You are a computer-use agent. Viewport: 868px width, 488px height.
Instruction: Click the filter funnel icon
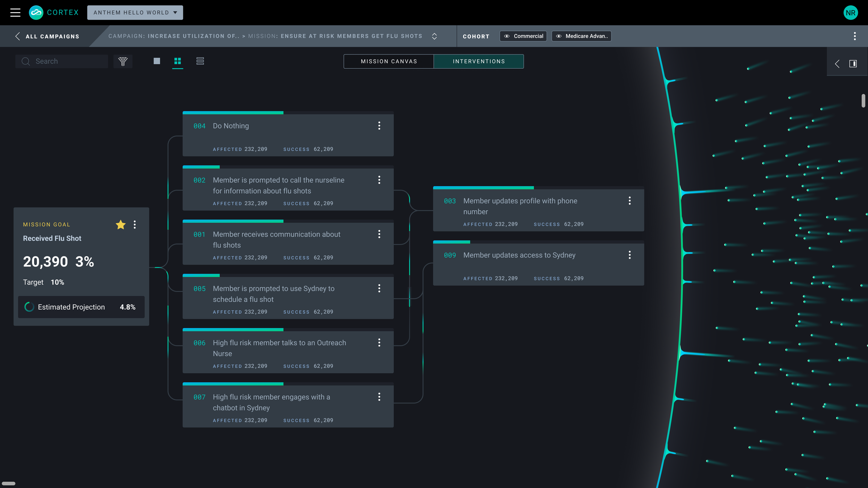click(x=123, y=61)
